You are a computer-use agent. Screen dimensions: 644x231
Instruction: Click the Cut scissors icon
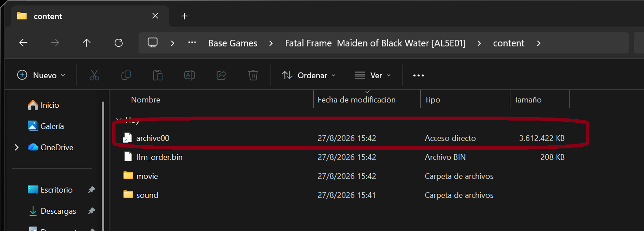click(94, 75)
